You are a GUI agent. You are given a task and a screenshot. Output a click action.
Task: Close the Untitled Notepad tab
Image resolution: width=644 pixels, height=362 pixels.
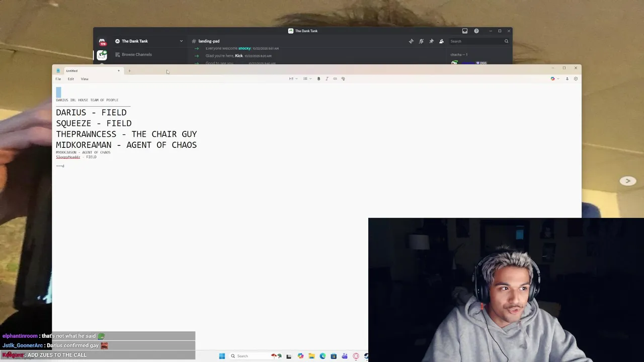pyautogui.click(x=119, y=70)
